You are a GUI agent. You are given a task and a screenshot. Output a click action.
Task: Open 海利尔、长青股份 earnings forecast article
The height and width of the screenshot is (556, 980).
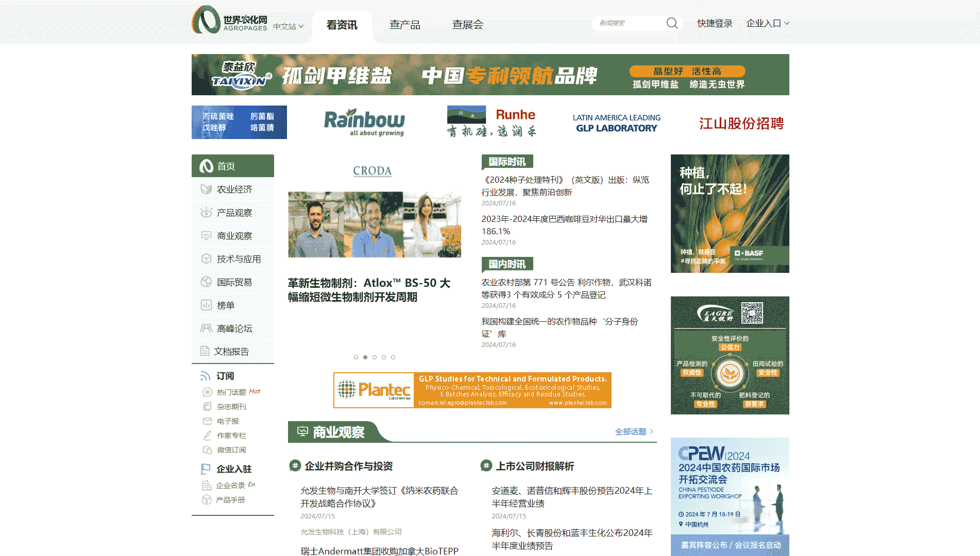click(572, 539)
